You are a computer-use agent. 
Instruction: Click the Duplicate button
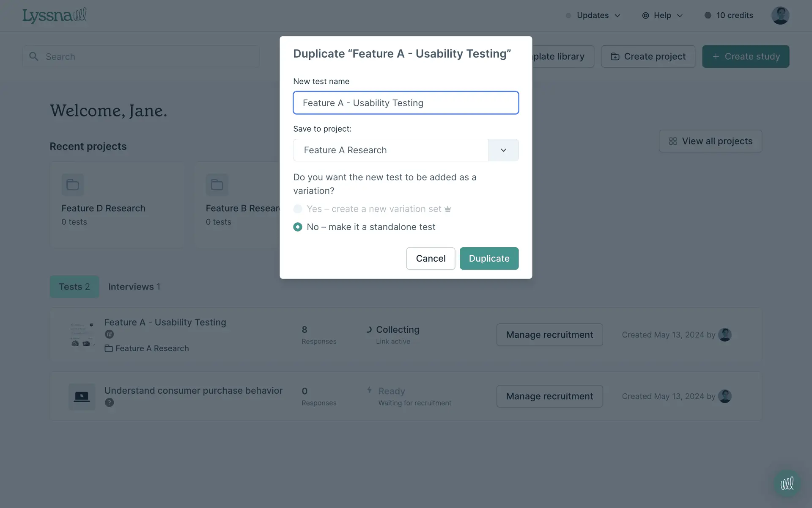tap(489, 259)
